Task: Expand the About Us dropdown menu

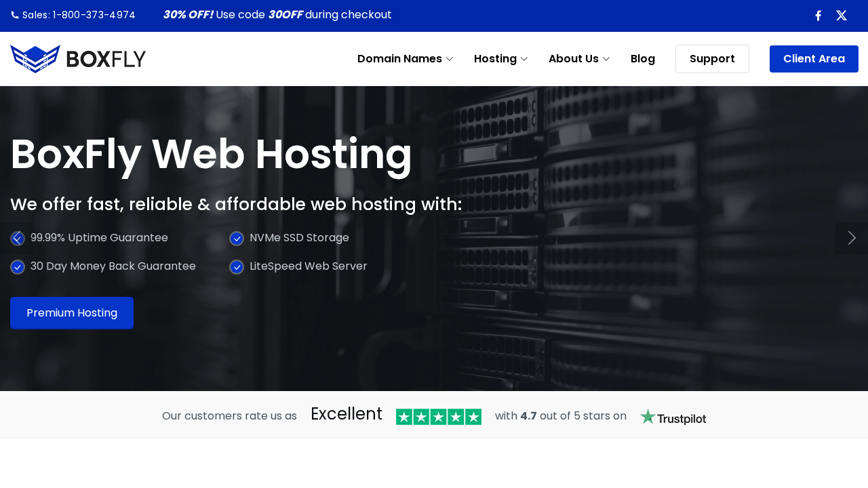Action: (x=578, y=59)
